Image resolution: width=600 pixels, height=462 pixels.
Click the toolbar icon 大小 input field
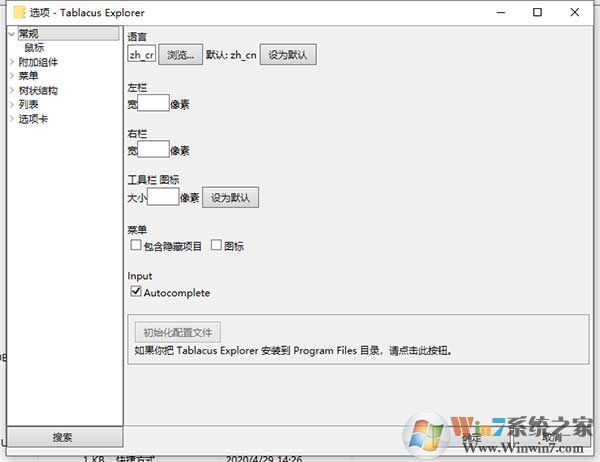[163, 196]
